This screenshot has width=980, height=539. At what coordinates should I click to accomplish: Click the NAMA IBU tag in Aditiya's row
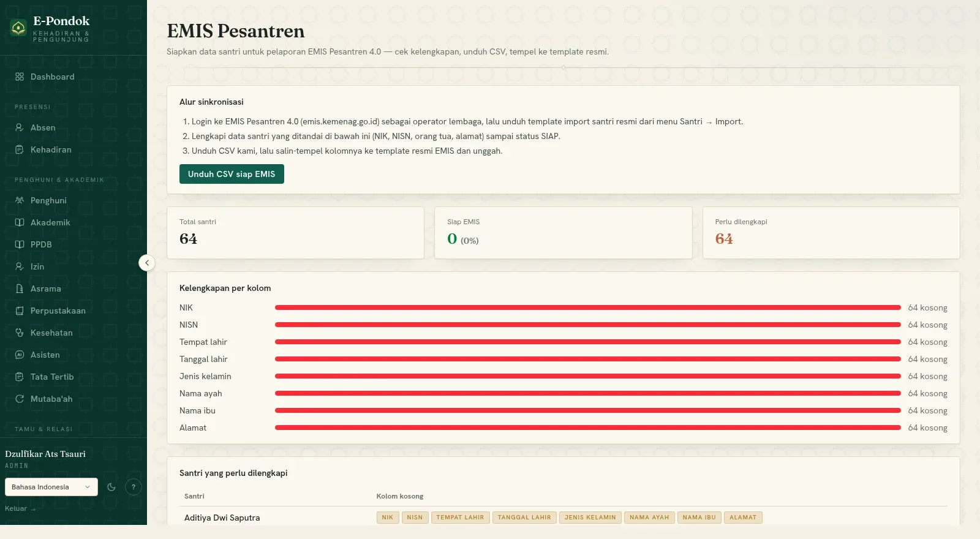click(x=699, y=518)
